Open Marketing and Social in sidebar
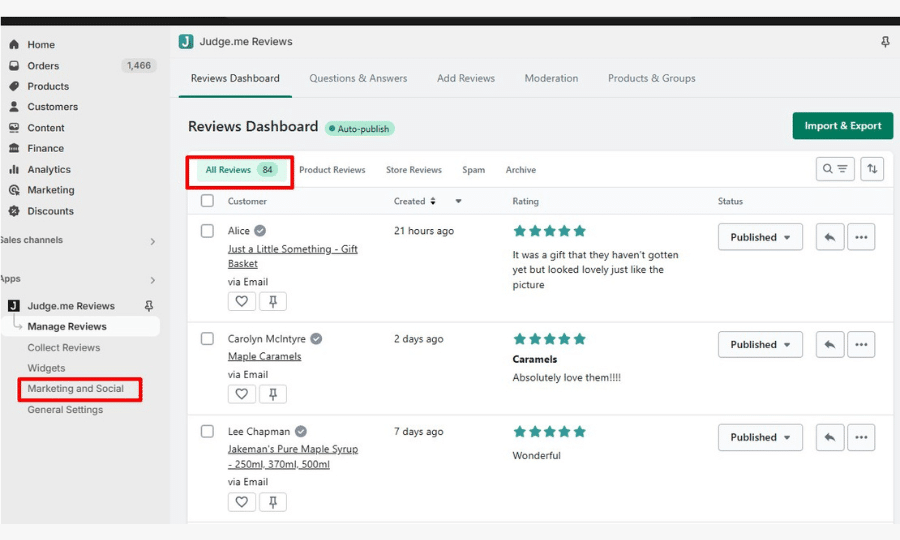Image resolution: width=900 pixels, height=540 pixels. (76, 389)
